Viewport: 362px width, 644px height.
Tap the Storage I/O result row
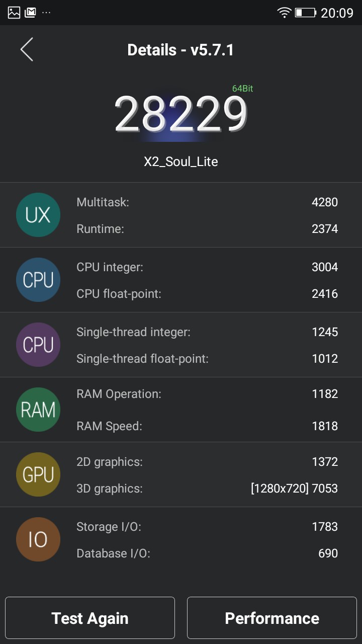207,527
